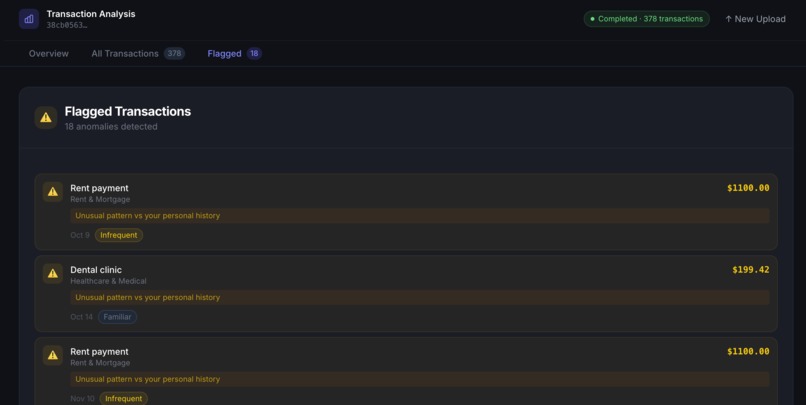Click the Transaction Analysis title

click(91, 14)
